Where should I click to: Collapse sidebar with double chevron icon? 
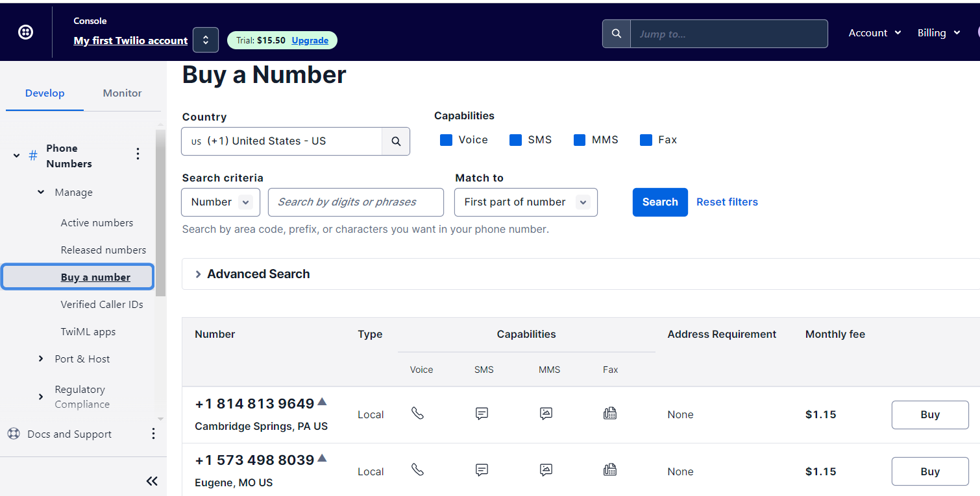click(152, 480)
